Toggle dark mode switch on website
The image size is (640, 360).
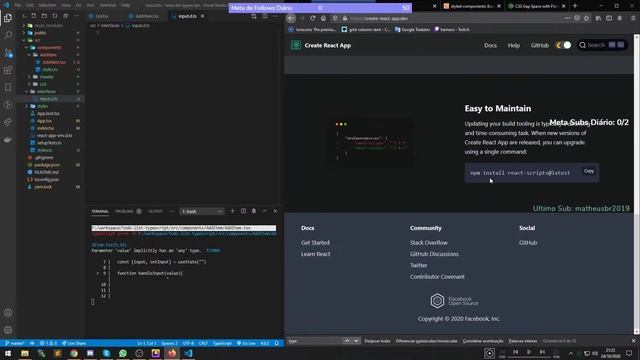(564, 45)
